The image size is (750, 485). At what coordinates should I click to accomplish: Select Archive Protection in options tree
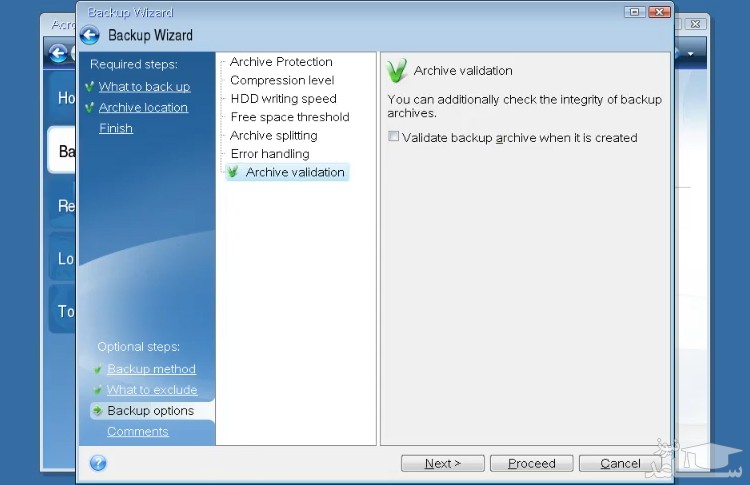click(281, 62)
